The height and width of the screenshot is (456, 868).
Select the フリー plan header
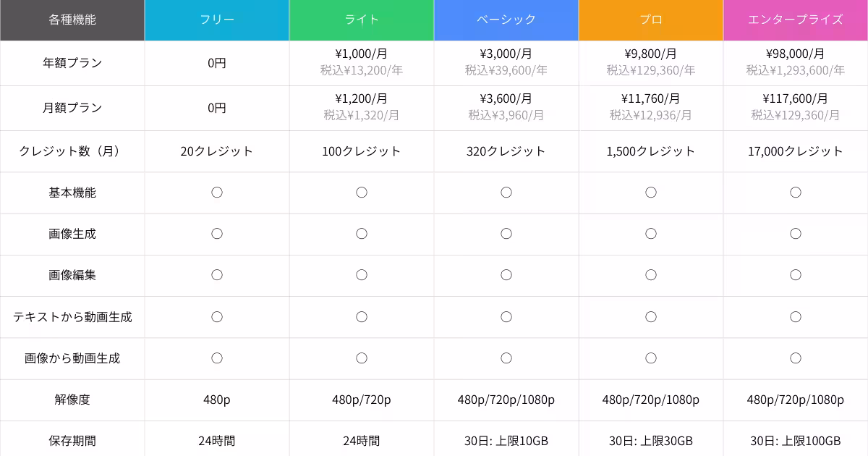click(x=217, y=20)
